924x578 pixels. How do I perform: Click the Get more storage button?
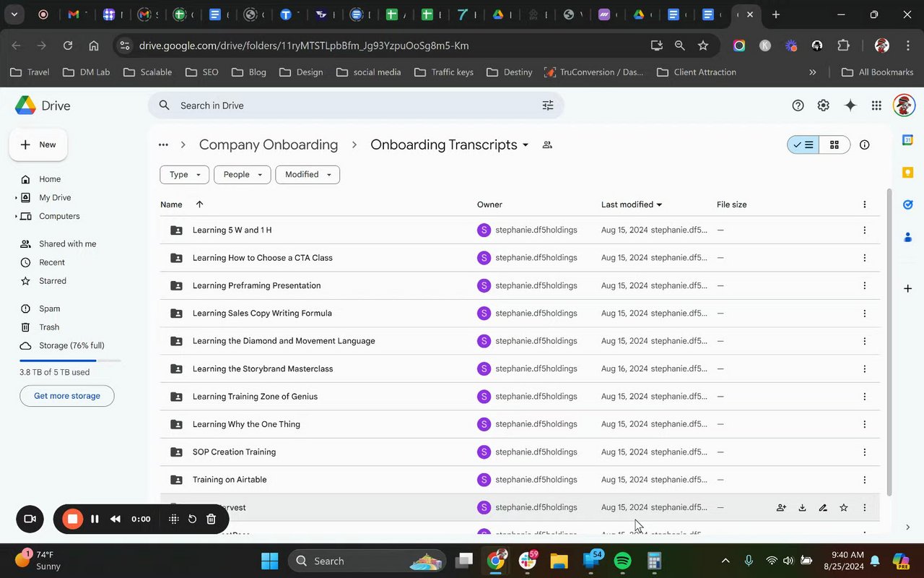pyautogui.click(x=66, y=396)
